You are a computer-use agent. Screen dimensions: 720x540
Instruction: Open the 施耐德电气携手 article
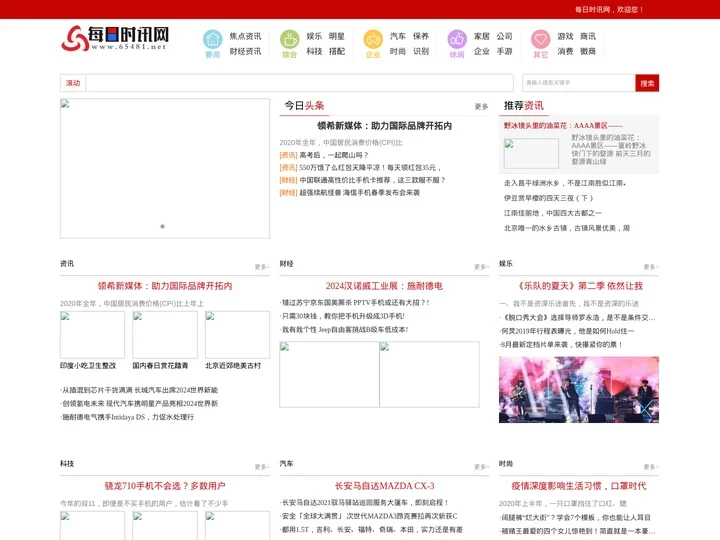pyautogui.click(x=127, y=417)
